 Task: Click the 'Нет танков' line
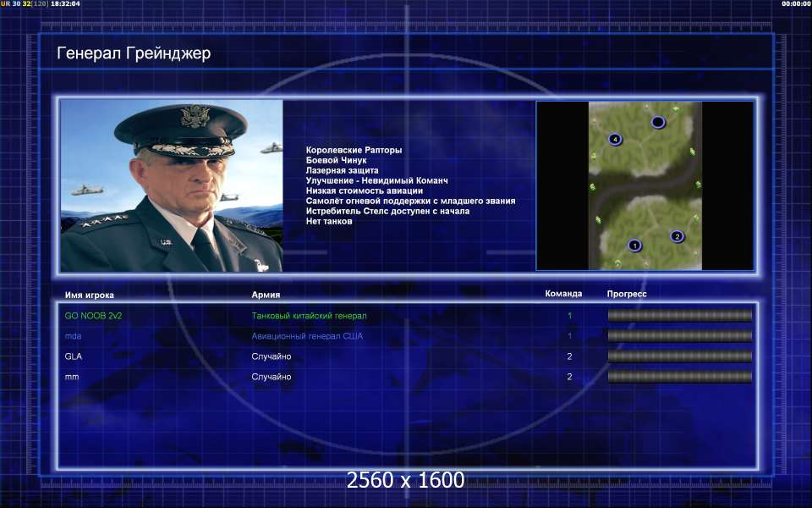click(329, 221)
